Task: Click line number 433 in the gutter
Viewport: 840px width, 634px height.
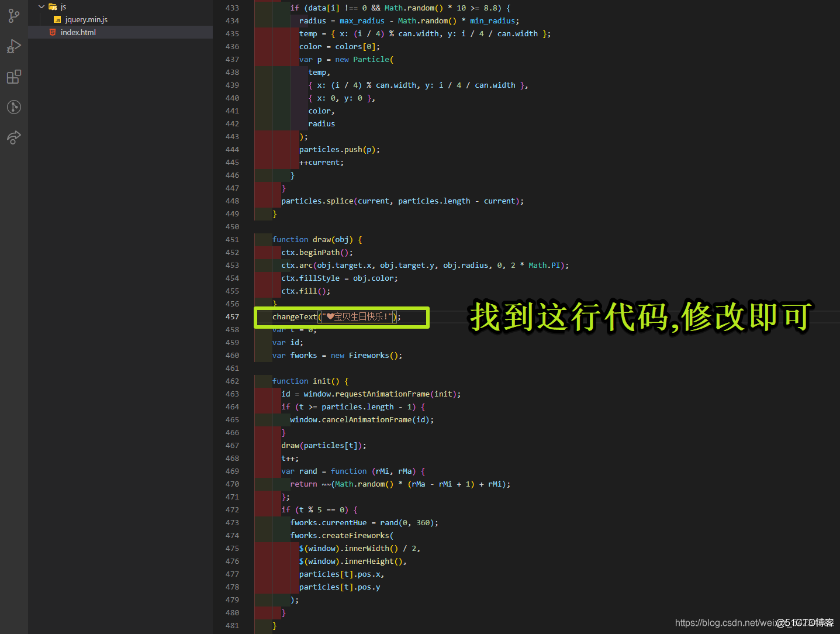Action: tap(232, 8)
